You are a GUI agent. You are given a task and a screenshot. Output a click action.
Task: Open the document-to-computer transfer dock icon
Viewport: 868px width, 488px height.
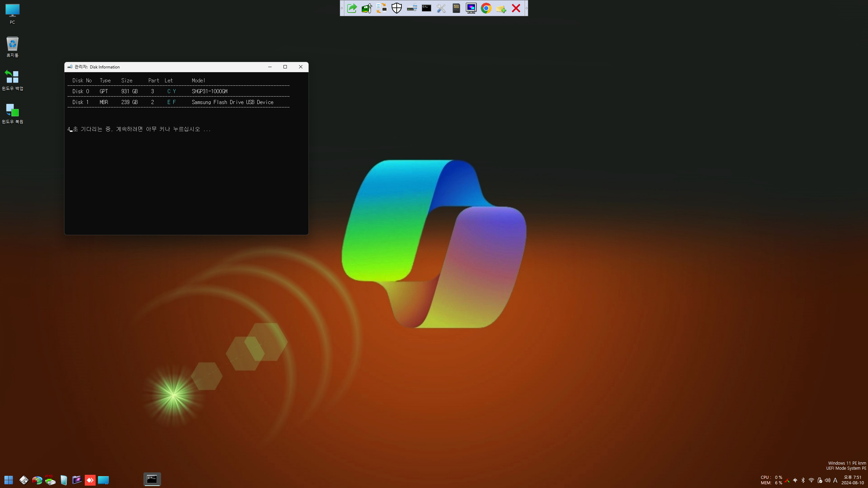point(381,8)
